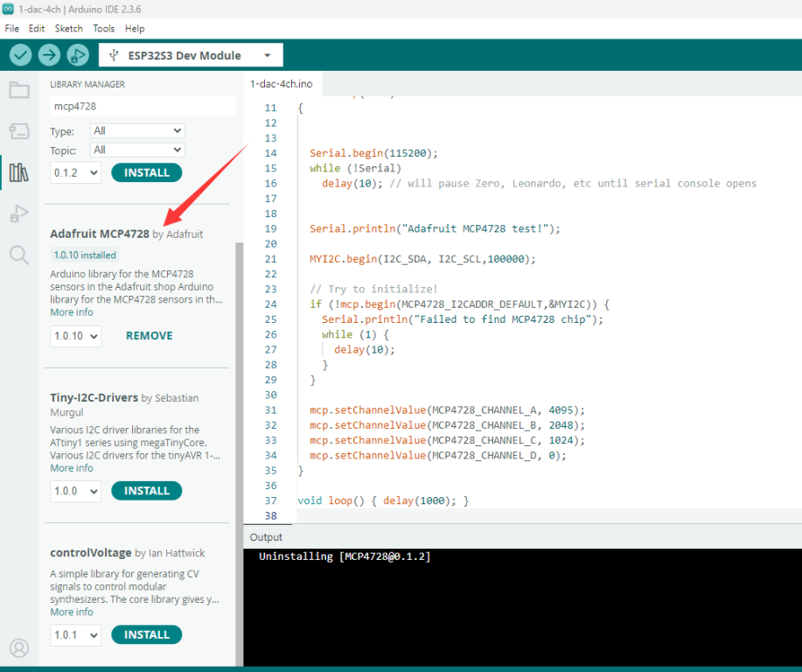Open the Sketchbook folder icon in sidebar
Image resolution: width=802 pixels, height=672 pixels.
[19, 90]
